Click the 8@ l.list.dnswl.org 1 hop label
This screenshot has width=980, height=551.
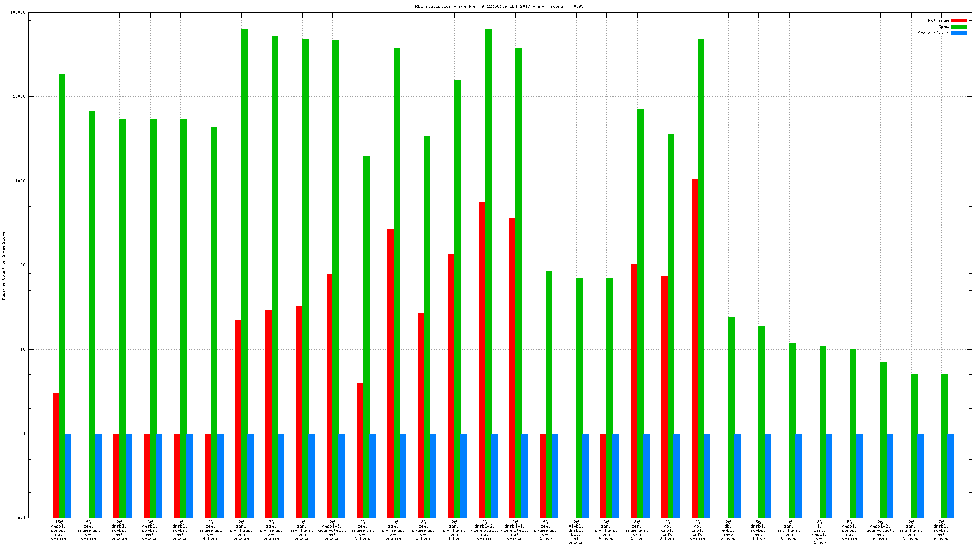tap(819, 532)
